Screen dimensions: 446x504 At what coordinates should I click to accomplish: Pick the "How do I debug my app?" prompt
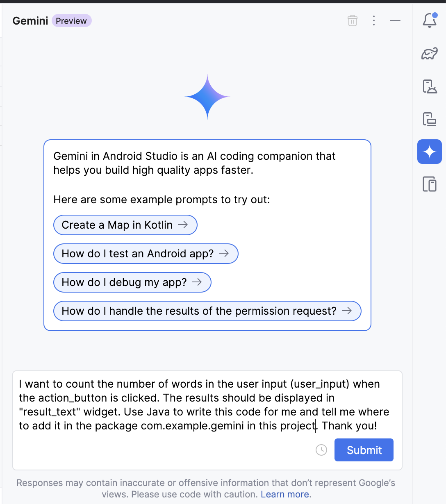132,282
